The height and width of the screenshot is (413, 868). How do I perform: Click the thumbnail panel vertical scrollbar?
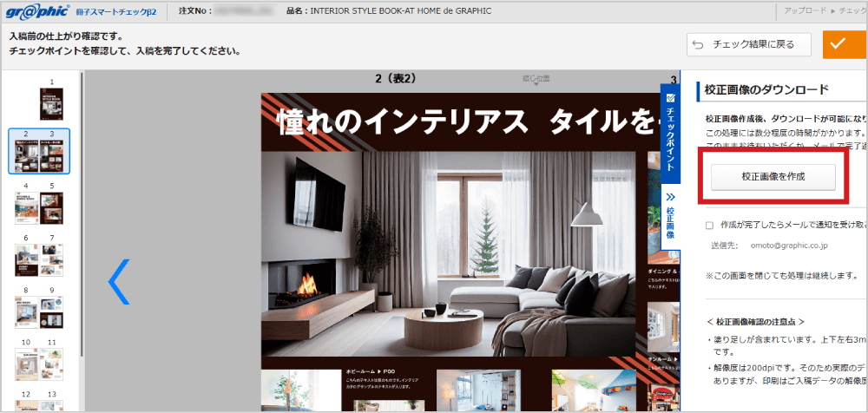pyautogui.click(x=82, y=217)
